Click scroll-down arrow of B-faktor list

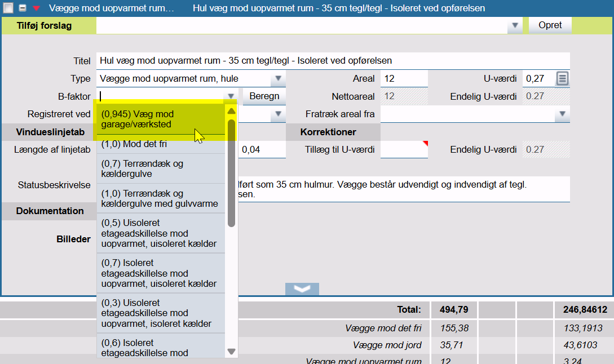231,352
